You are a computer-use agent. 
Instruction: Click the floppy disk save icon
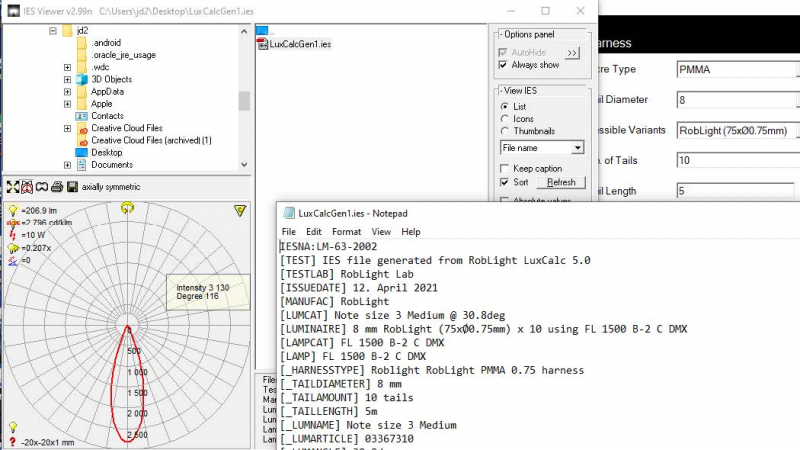72,187
